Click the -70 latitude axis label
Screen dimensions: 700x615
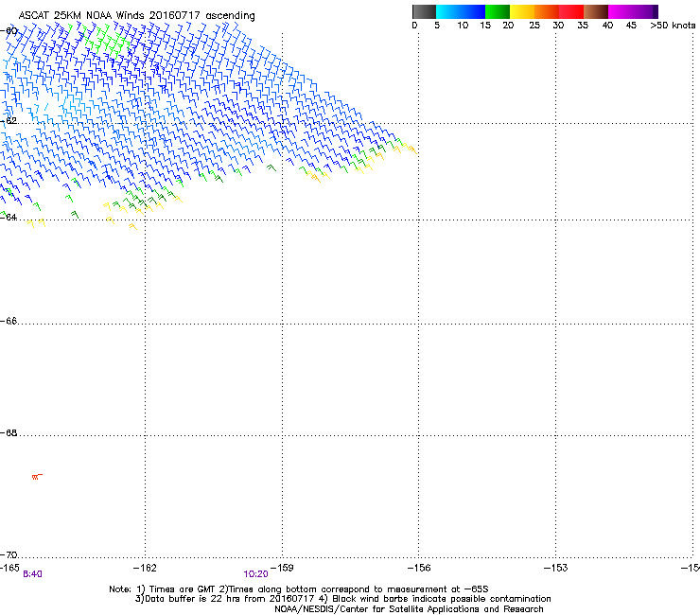pos(9,554)
